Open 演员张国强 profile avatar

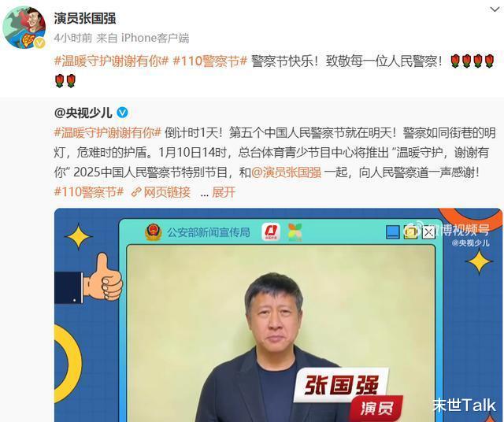24,28
